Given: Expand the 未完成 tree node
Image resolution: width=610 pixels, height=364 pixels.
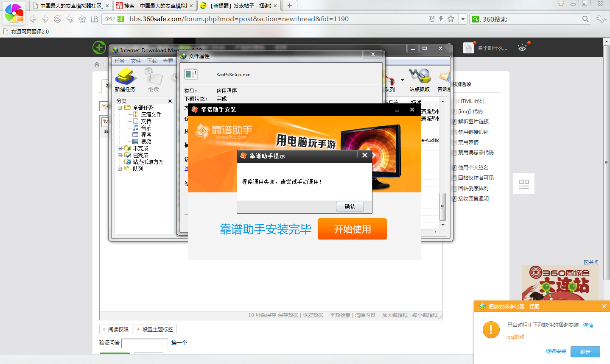Looking at the screenshot, I should click(120, 148).
